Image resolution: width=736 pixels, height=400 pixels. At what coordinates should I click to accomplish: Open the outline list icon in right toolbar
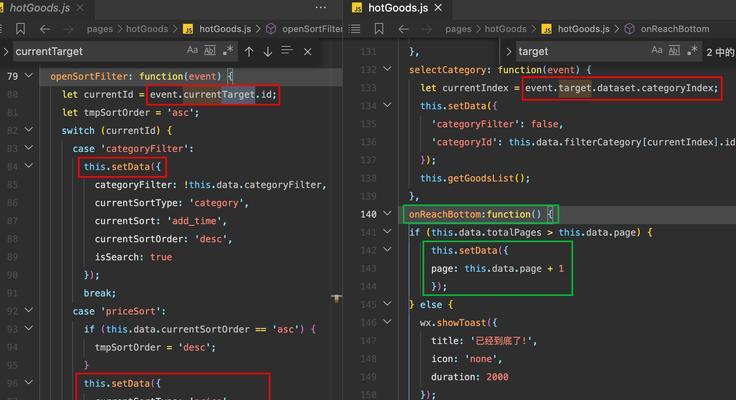pos(355,29)
